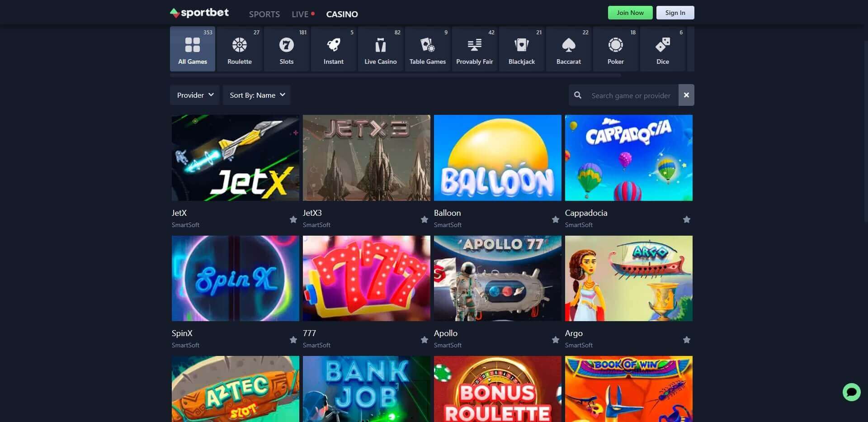The image size is (868, 422).
Task: Open the Live Casino category
Action: point(380,47)
